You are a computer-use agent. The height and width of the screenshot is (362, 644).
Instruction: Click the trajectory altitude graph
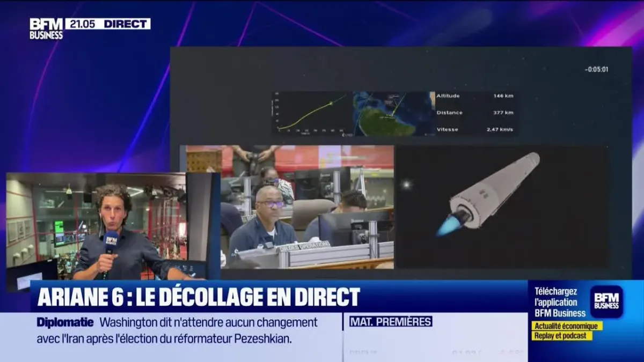tap(312, 113)
